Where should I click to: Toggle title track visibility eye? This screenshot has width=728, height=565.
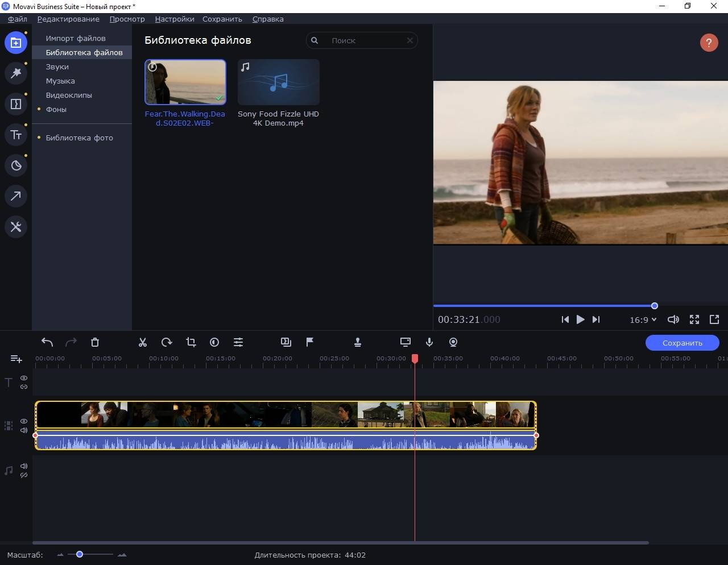coord(24,378)
